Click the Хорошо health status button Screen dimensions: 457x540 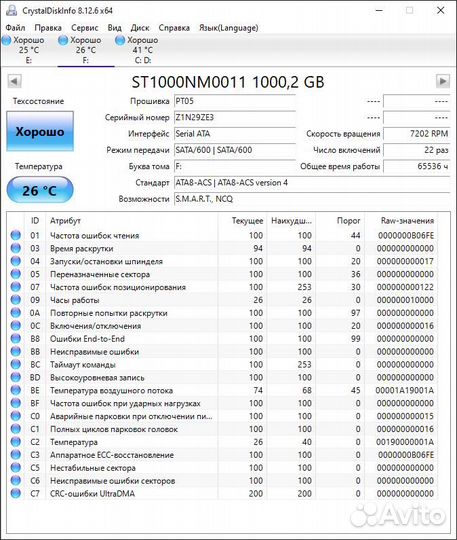click(x=40, y=131)
